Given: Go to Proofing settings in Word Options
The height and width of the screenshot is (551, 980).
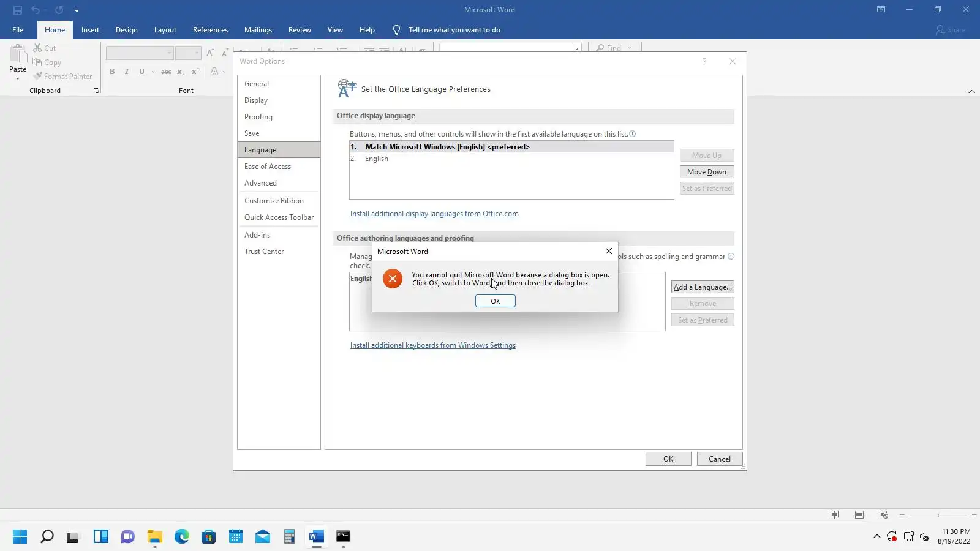Looking at the screenshot, I should pyautogui.click(x=279, y=117).
